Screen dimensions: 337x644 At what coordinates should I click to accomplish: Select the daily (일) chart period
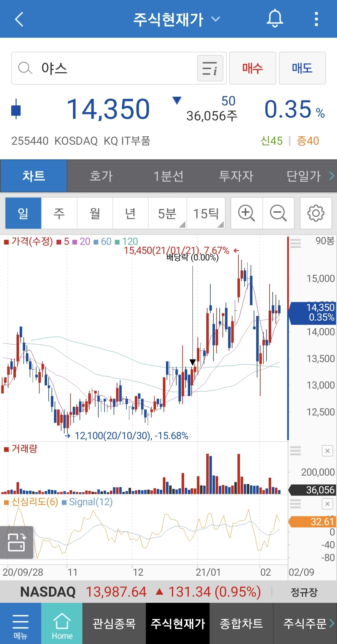click(23, 213)
